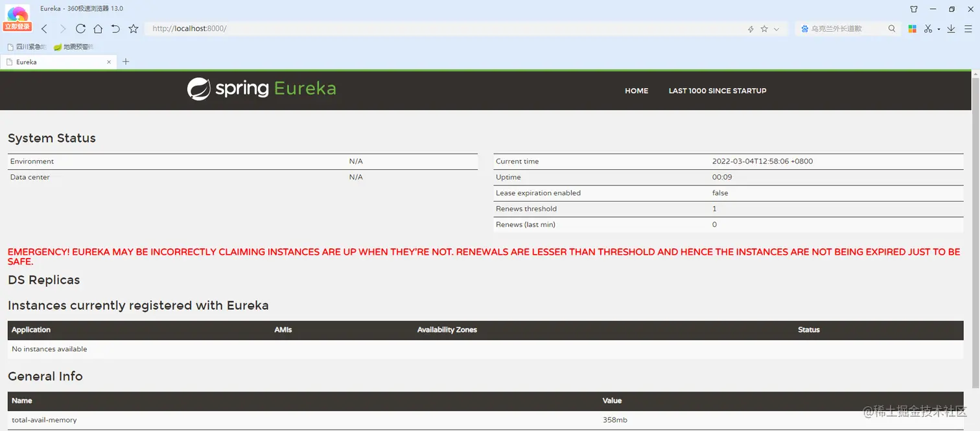Click the General Info heading
980x431 pixels.
coord(45,377)
